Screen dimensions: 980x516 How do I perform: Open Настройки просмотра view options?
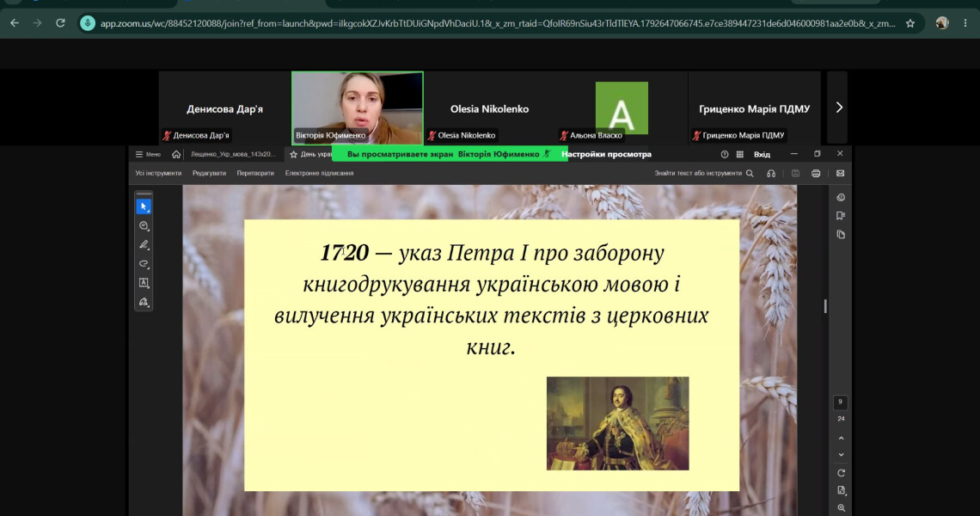pyautogui.click(x=606, y=154)
